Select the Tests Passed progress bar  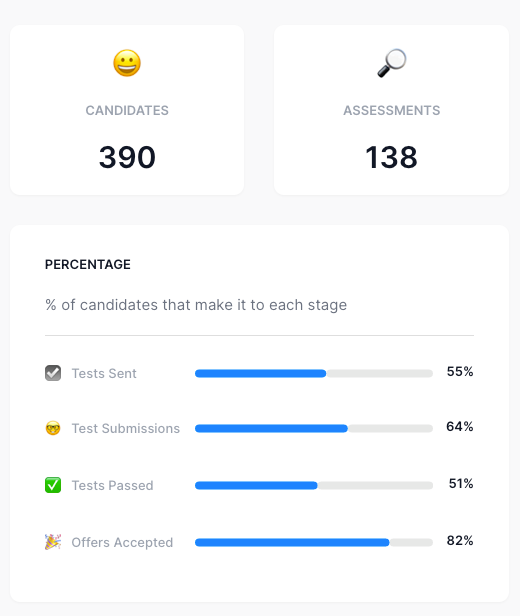click(314, 485)
